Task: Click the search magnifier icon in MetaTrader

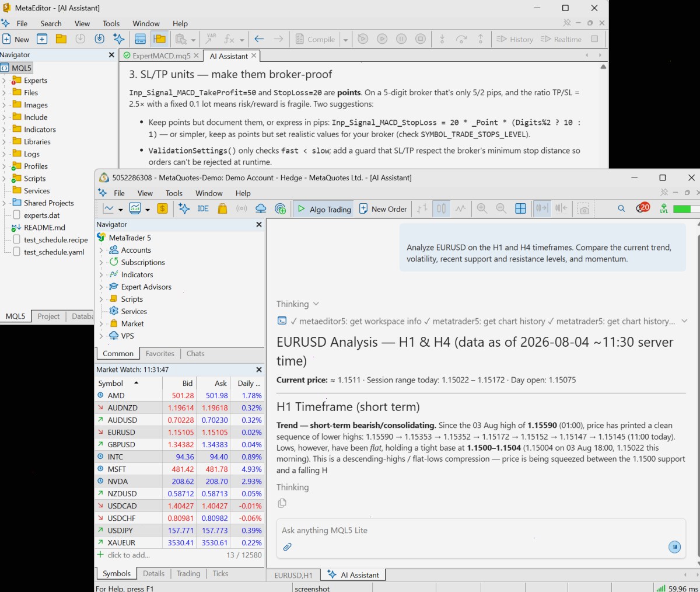Action: click(x=621, y=208)
